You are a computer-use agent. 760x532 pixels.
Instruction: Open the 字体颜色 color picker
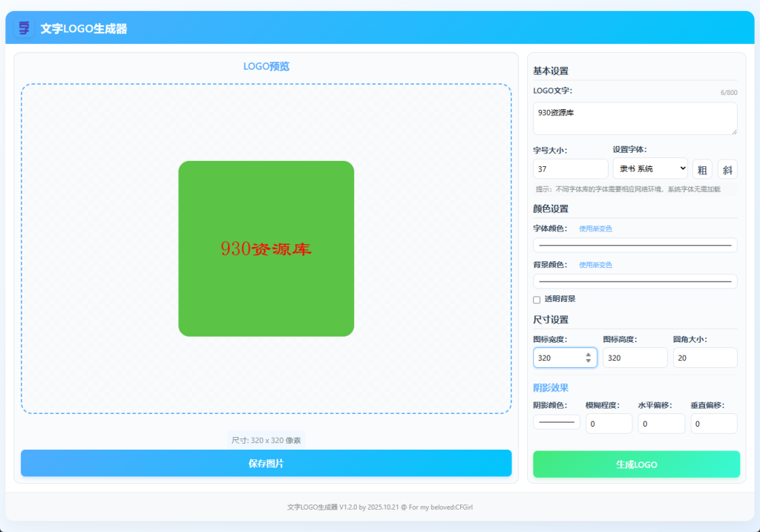pos(635,244)
